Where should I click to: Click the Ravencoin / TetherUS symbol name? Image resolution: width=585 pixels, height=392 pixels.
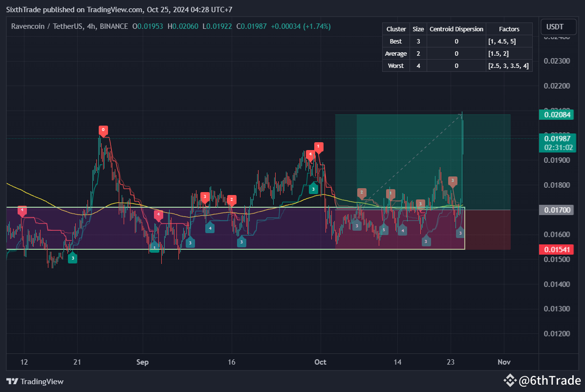click(x=47, y=26)
